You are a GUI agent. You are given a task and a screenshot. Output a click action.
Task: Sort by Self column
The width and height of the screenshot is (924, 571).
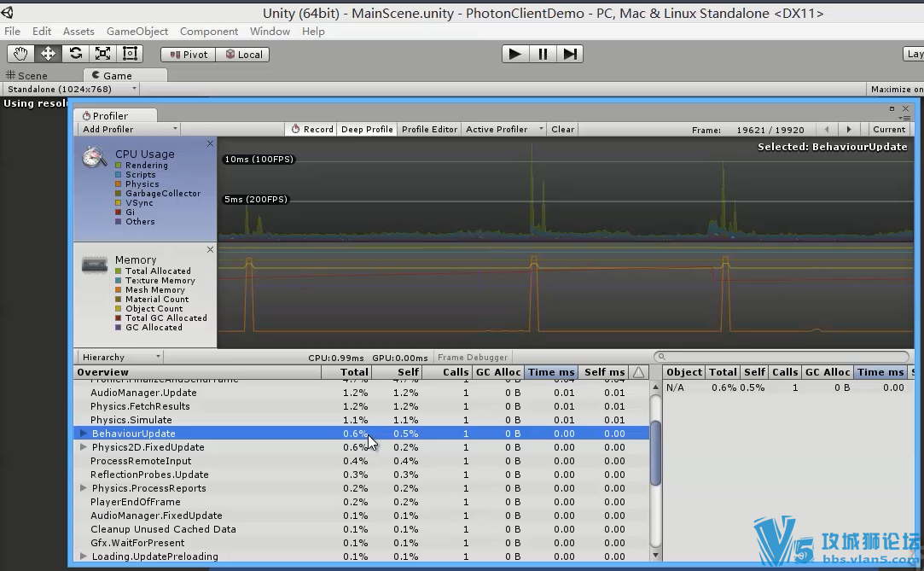point(397,372)
